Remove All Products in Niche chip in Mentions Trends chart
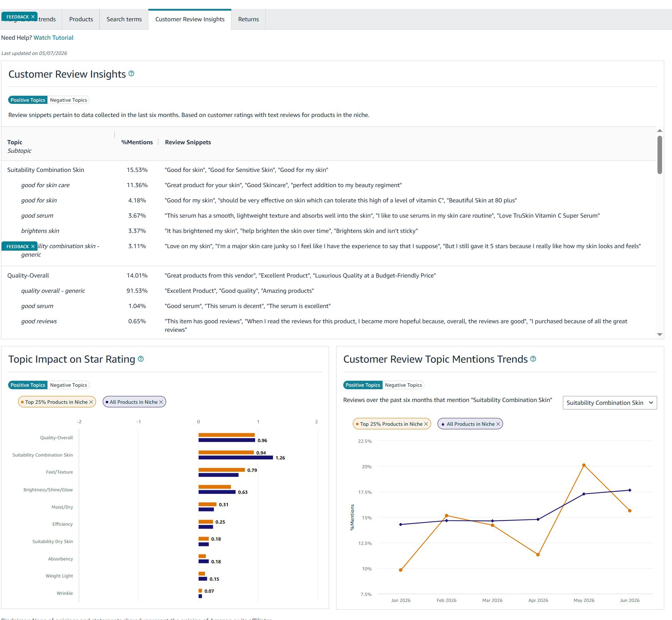672x620 pixels. pos(498,424)
